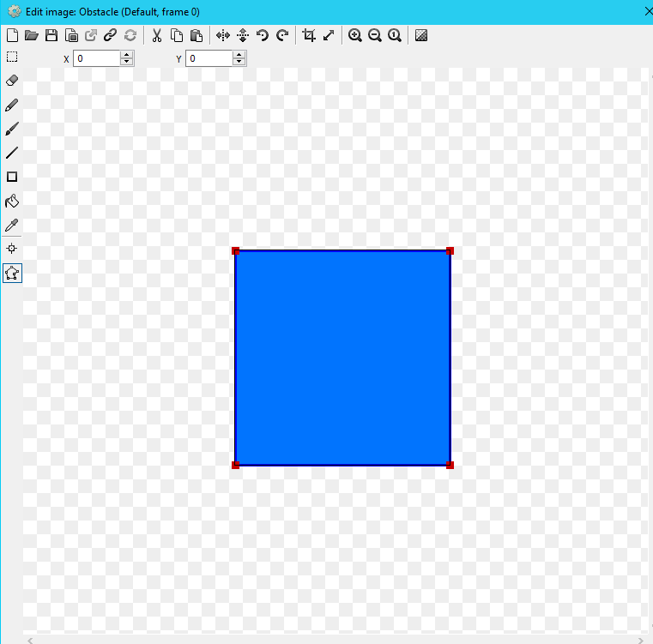Pick the eyedropper color picker tool

coord(12,226)
